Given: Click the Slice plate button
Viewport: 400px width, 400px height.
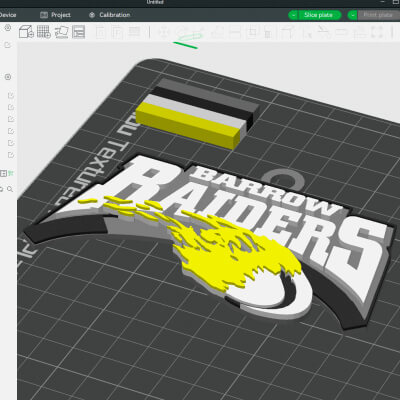Looking at the screenshot, I should [318, 15].
